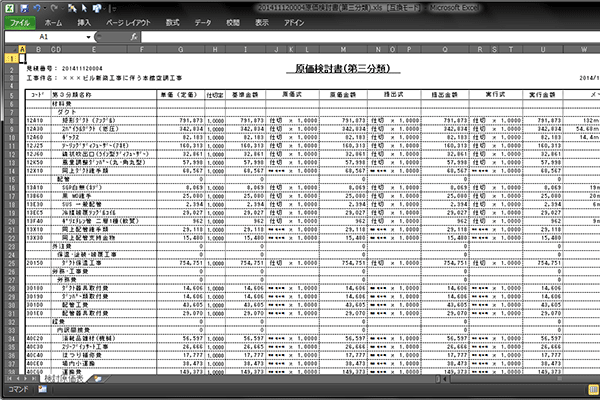Viewport: 600px width, 400px height.
Task: Switch to the 挿入 (Insert) ribbon tab
Action: click(x=84, y=23)
